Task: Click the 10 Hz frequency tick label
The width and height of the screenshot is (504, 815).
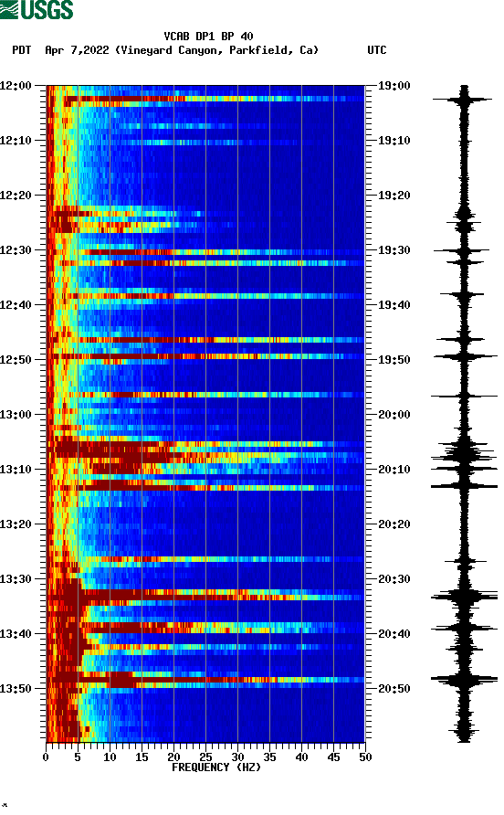Action: click(110, 757)
